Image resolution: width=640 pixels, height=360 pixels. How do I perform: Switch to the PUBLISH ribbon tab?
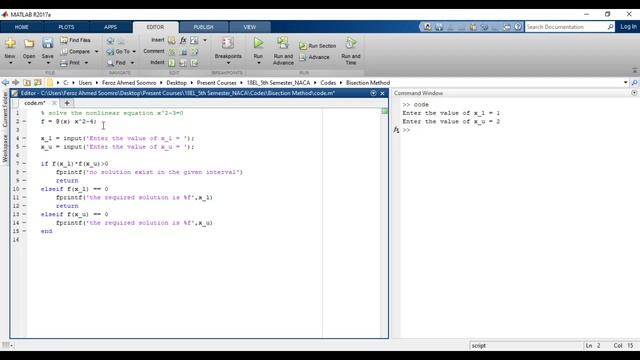203,27
